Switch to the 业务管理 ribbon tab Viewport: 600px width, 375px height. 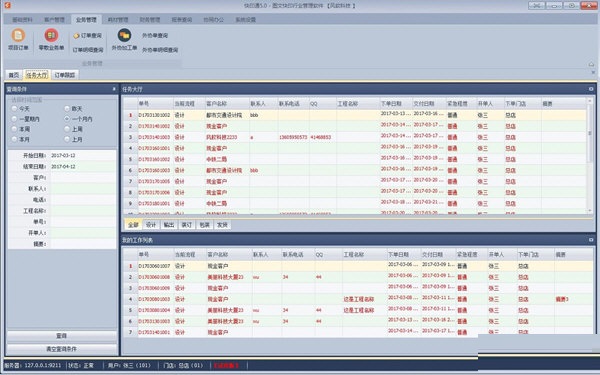click(x=86, y=20)
